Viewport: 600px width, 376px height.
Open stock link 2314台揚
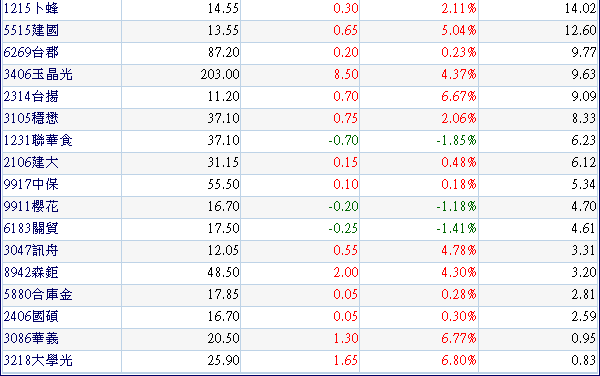coord(31,96)
